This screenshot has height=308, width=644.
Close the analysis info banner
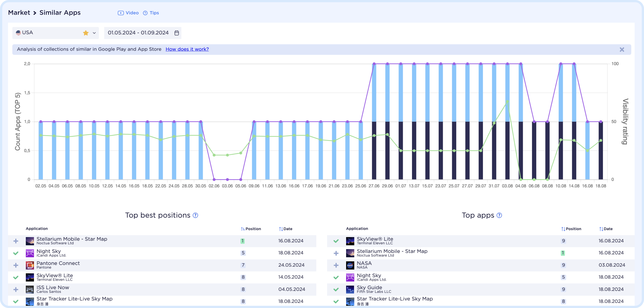point(622,50)
